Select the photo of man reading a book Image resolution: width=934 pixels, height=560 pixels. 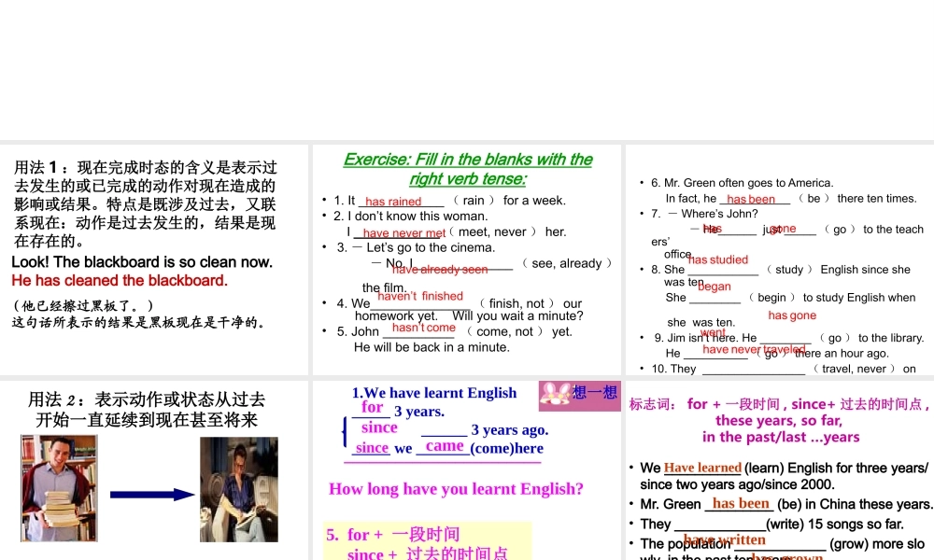click(239, 489)
